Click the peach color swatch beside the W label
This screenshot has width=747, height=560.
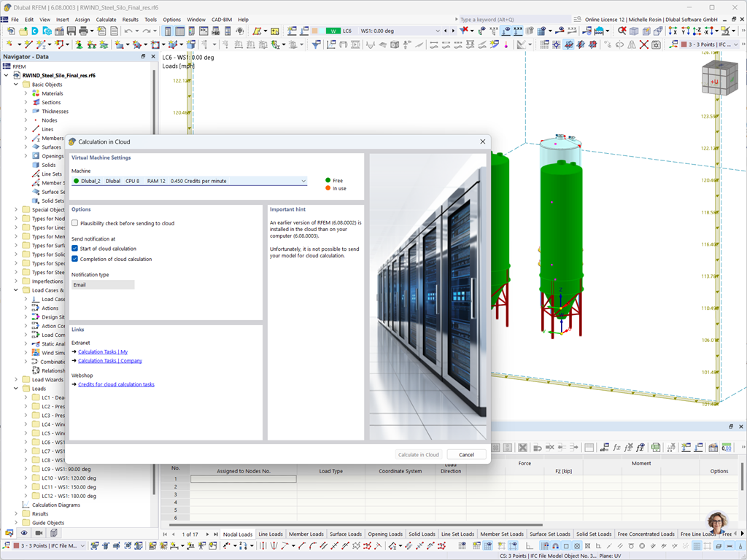coord(315,31)
